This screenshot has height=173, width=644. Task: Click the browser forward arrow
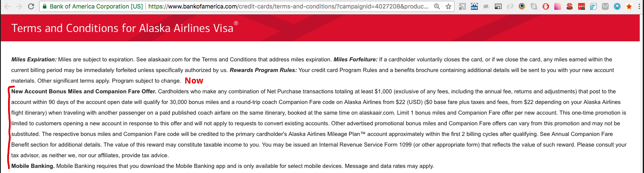[x=19, y=6]
